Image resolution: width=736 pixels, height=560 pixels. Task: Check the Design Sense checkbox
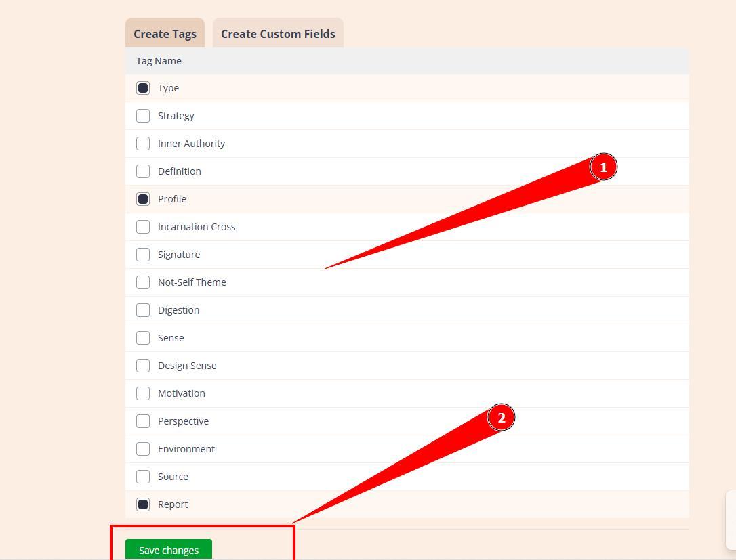(143, 366)
